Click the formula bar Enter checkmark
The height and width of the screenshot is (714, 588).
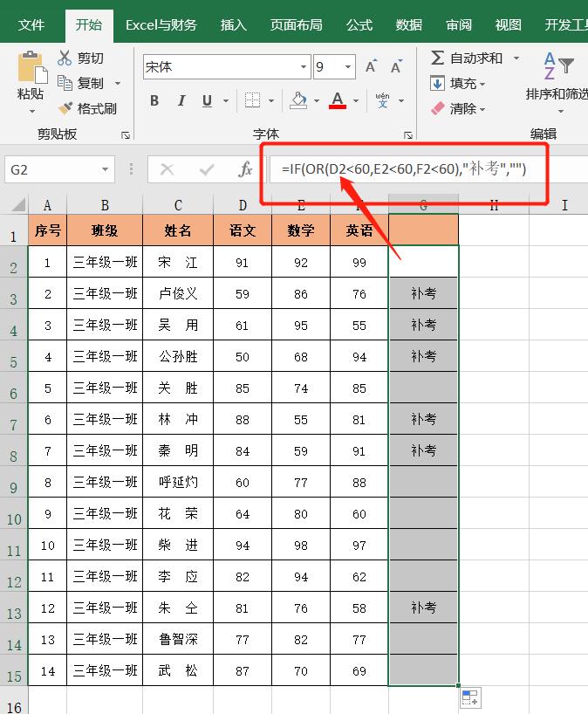coord(207,170)
